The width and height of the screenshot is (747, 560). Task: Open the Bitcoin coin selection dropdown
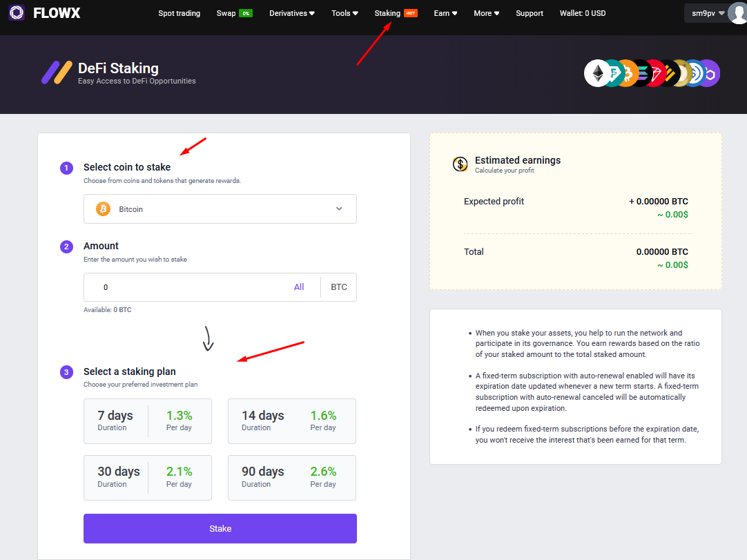click(220, 209)
